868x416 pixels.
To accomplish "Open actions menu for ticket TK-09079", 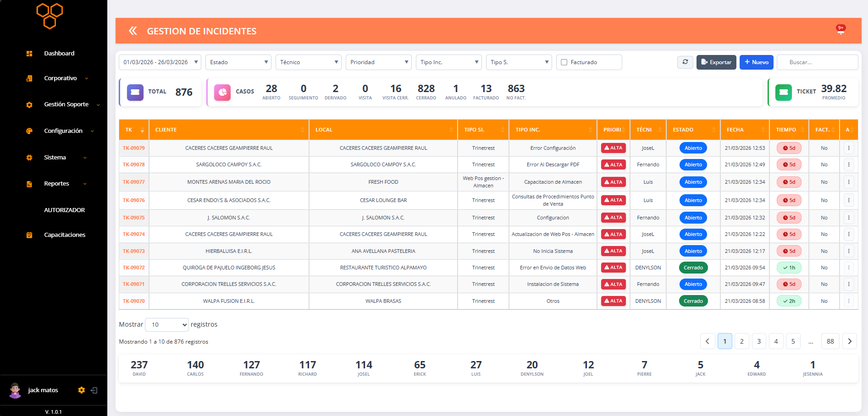I will click(849, 148).
